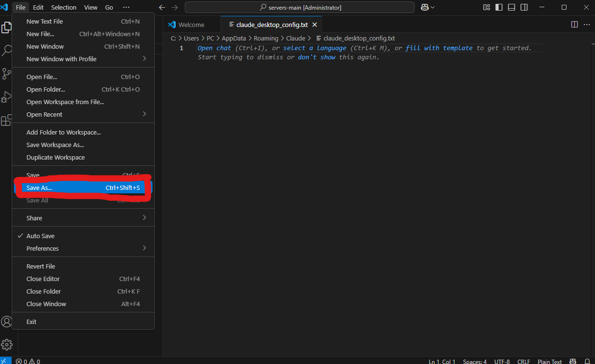
Task: Click the Copilot status bar icon
Action: click(573, 361)
